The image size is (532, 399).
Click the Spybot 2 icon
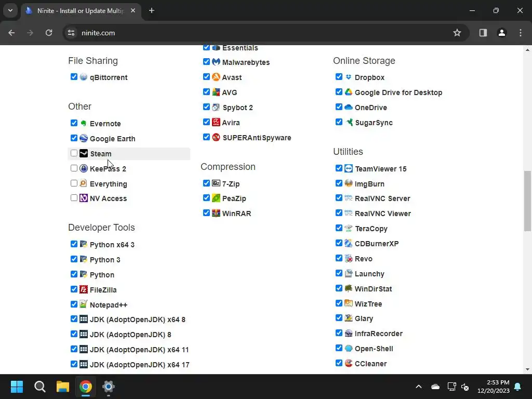(x=216, y=107)
